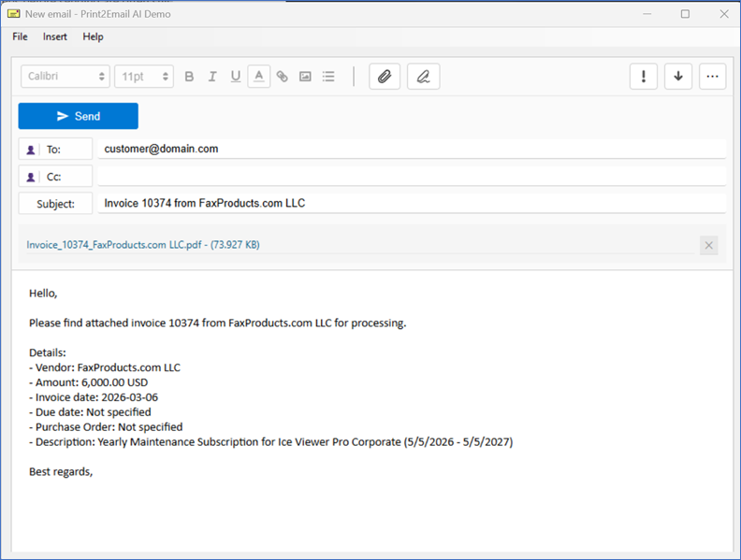Screen dimensions: 741x560
Task: Click the Cc: recipients button
Action: tap(55, 177)
